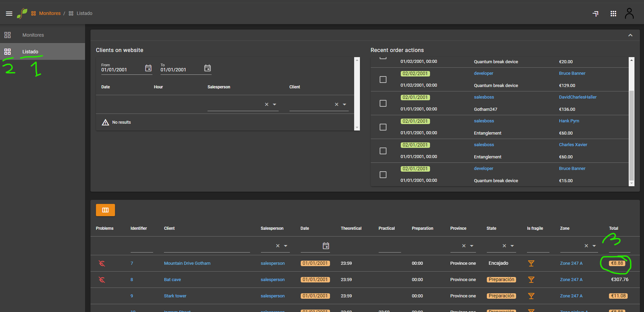
Task: Open the To date calendar picker
Action: pos(208,68)
